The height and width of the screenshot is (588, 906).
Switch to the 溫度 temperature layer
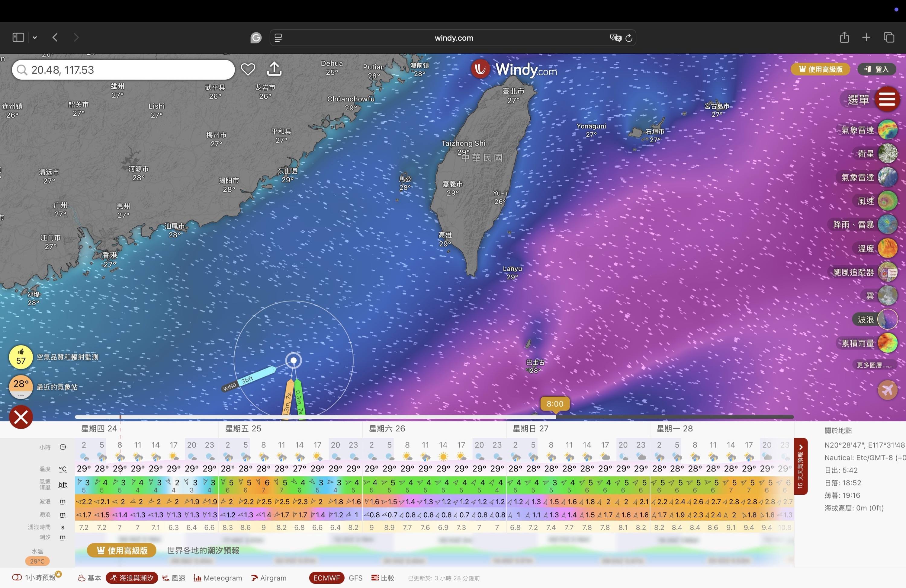[887, 248]
